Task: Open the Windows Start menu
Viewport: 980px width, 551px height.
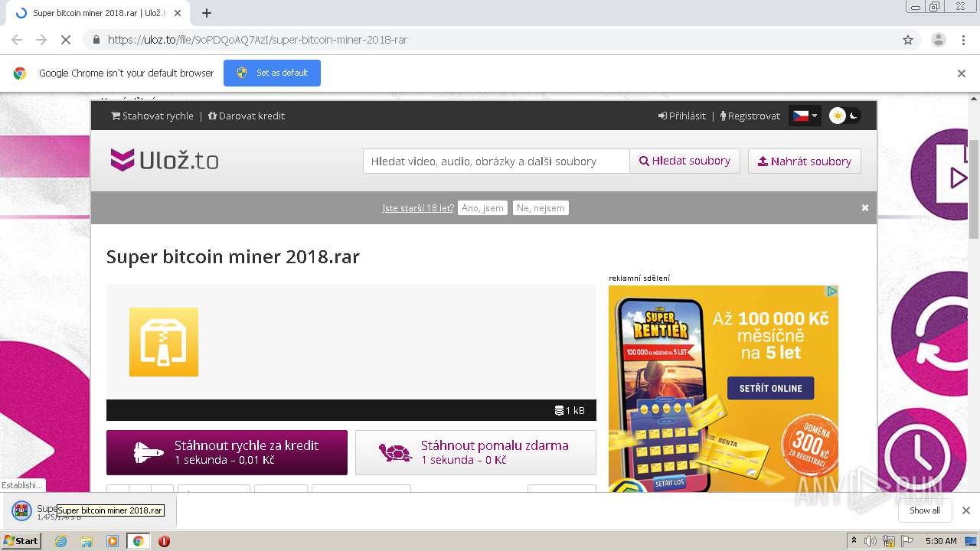Action: pos(21,541)
